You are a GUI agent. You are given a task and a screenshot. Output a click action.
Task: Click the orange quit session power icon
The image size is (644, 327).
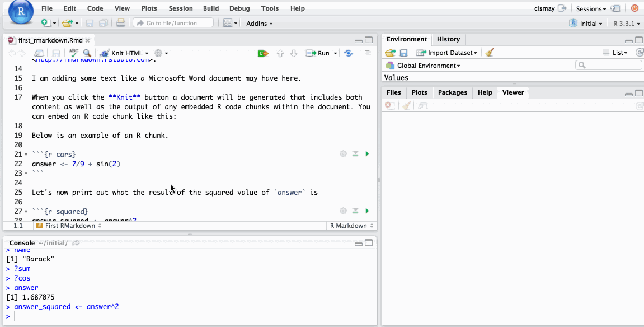(x=634, y=8)
